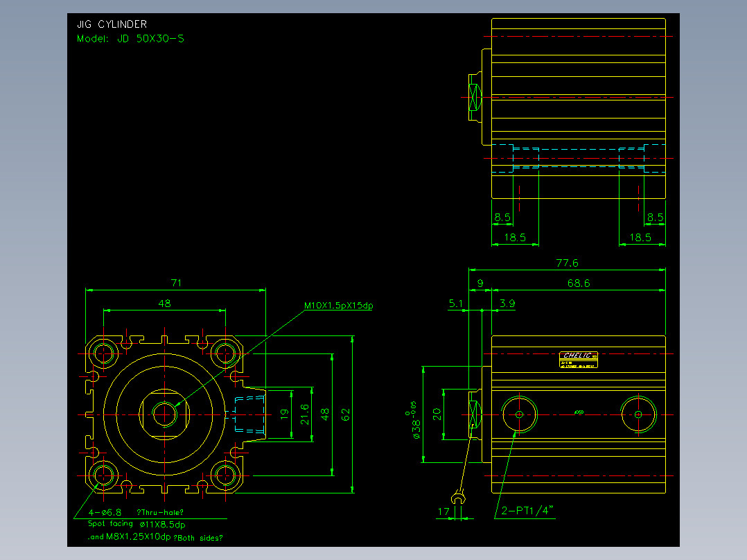Click the 62 height dimension

click(x=346, y=414)
